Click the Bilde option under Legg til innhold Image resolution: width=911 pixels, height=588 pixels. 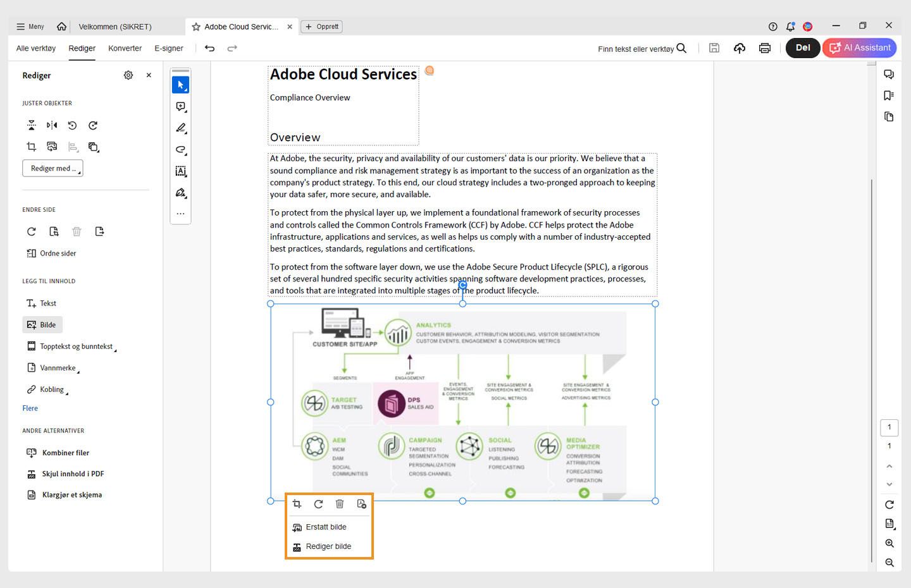tap(42, 324)
